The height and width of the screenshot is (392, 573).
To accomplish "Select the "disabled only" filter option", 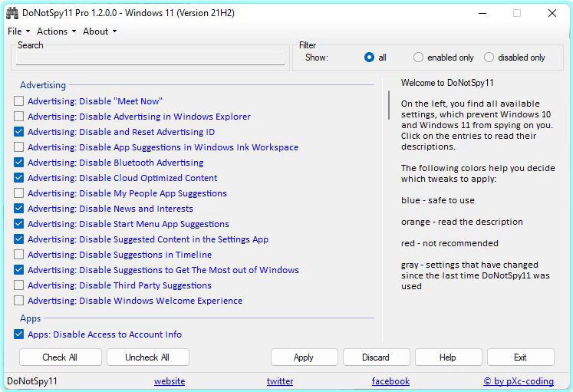I will pyautogui.click(x=489, y=58).
